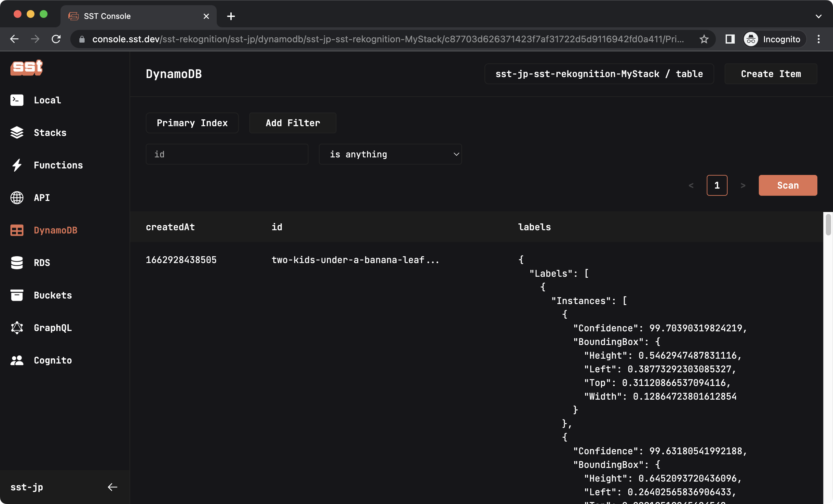This screenshot has height=504, width=833.
Task: Go to GraphQL menu item
Action: pyautogui.click(x=53, y=327)
